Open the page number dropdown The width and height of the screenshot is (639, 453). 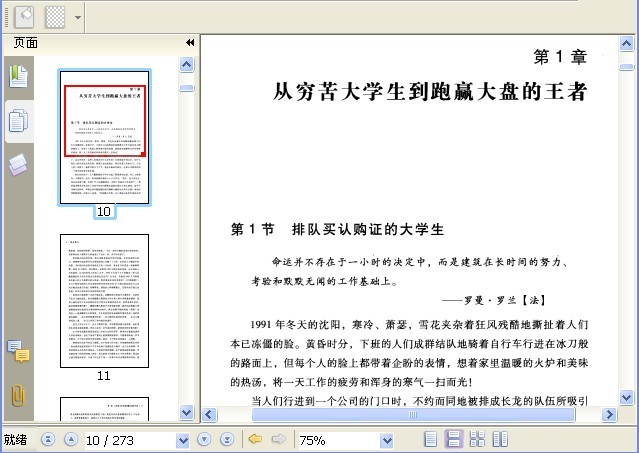pyautogui.click(x=183, y=440)
